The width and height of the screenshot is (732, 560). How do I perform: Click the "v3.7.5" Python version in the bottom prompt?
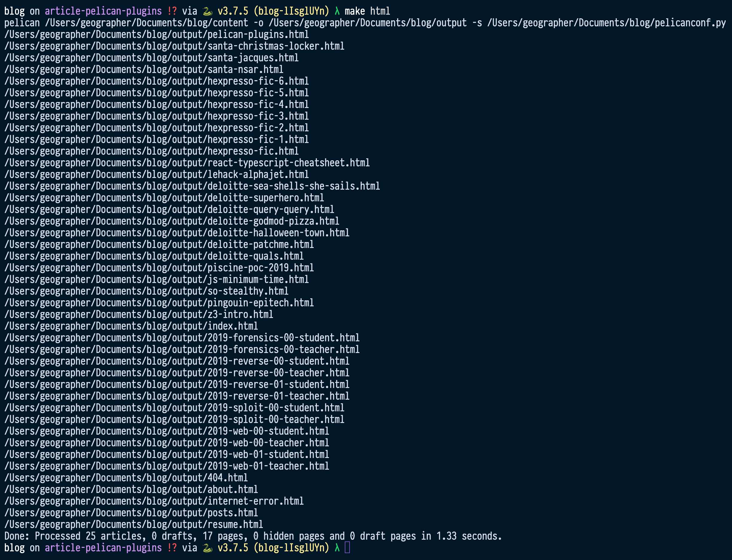(233, 548)
